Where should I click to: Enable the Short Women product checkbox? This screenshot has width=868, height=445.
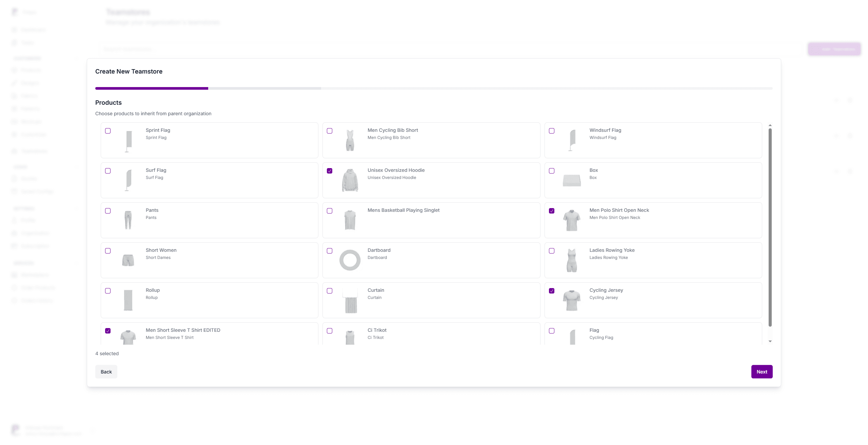point(108,251)
